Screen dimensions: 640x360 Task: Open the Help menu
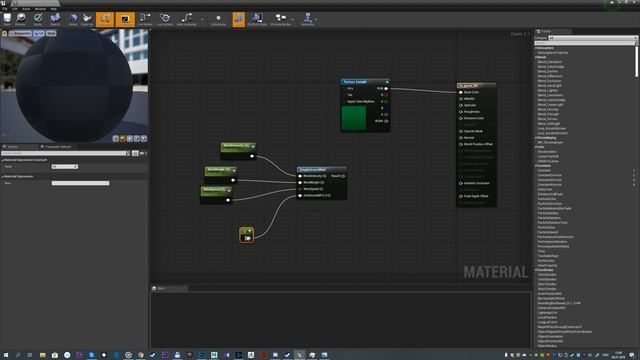click(x=53, y=9)
